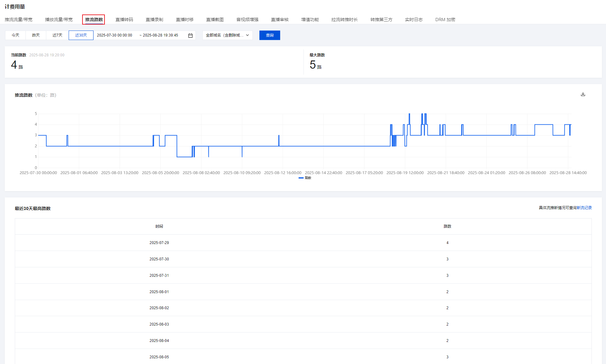Click the 最大路数 value 5
This screenshot has height=364, width=606.
[313, 65]
